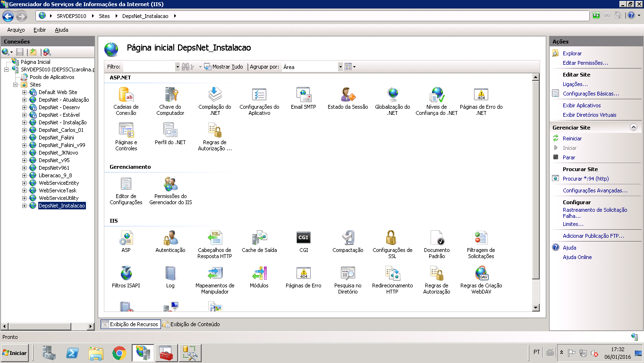Open the Ajuda menu
This screenshot has width=644, height=363.
pos(61,30)
